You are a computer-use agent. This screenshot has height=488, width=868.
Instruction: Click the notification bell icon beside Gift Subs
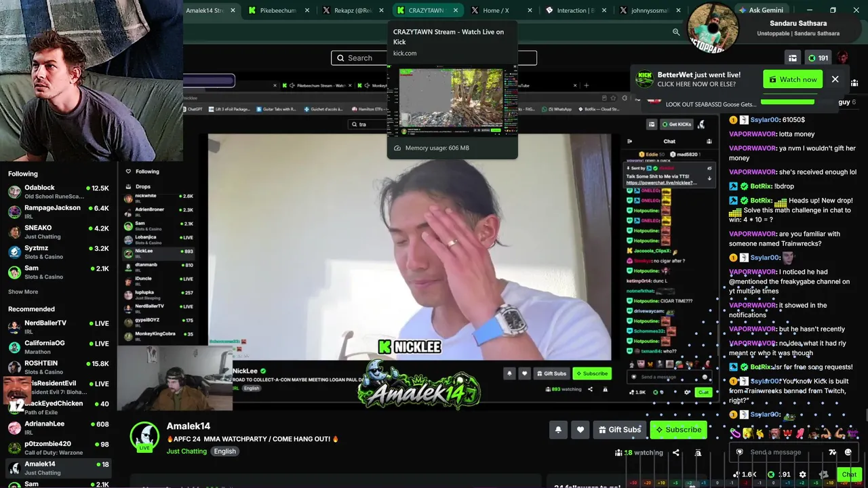[x=558, y=430]
